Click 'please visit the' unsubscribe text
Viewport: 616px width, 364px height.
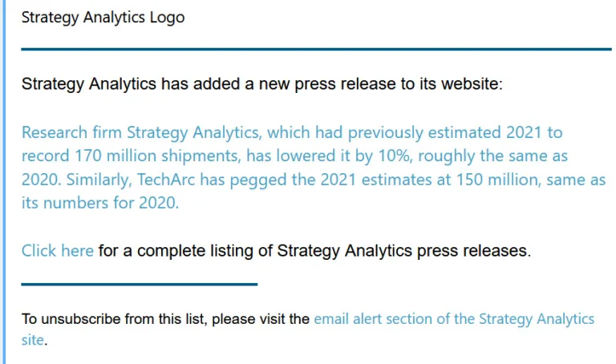(x=261, y=319)
